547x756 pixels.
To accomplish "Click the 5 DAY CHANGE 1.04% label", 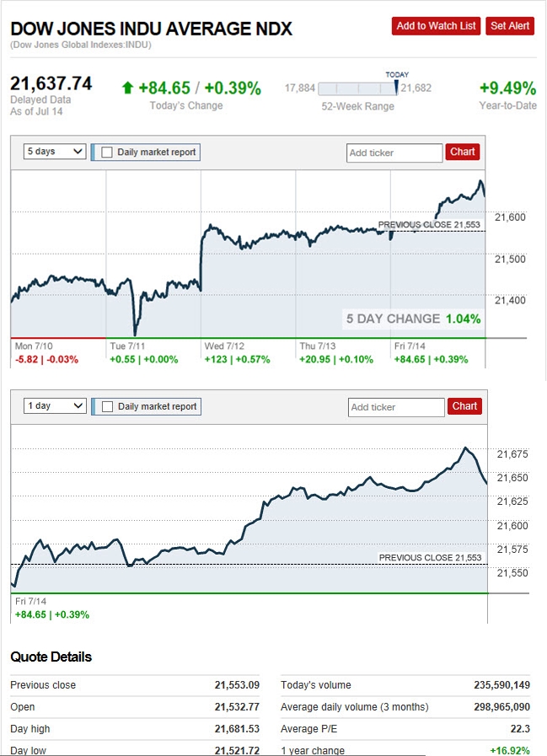I will [413, 319].
